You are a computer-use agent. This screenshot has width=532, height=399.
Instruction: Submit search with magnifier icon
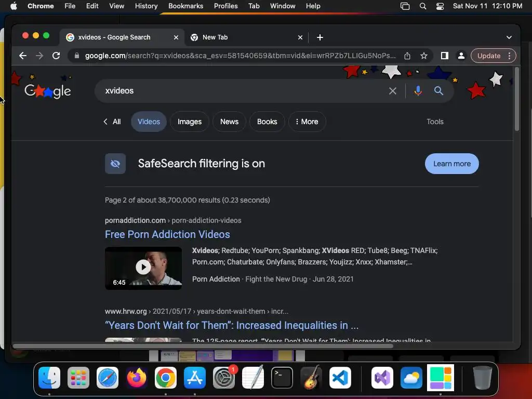[x=438, y=90]
